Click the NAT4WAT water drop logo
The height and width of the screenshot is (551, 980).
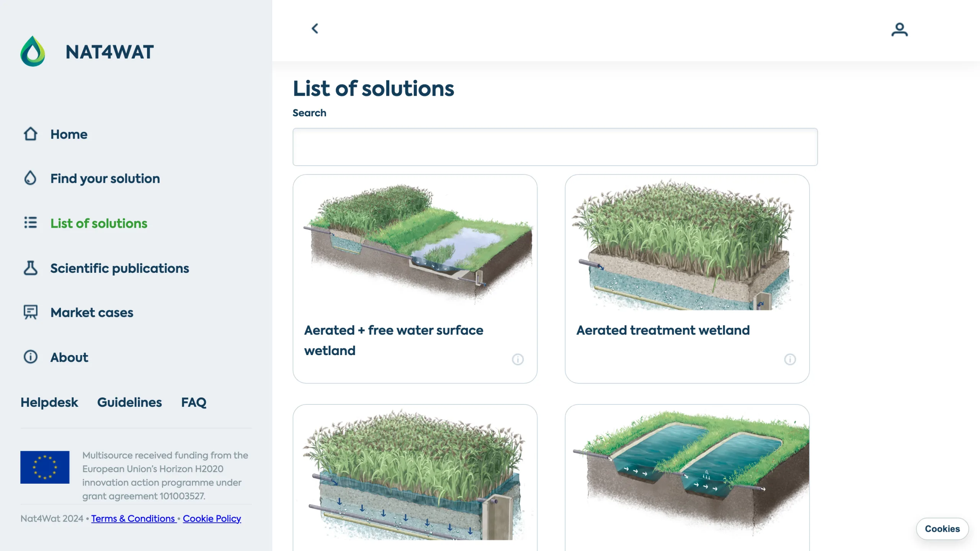[x=33, y=51]
